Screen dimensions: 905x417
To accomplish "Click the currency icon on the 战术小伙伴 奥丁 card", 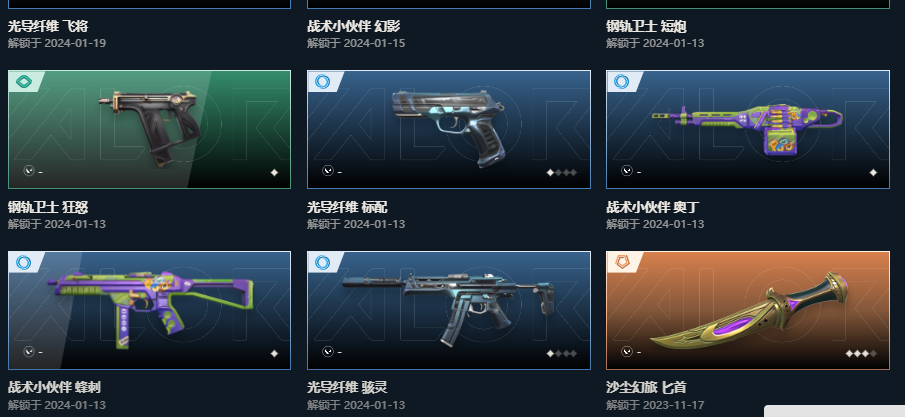I will 626,171.
